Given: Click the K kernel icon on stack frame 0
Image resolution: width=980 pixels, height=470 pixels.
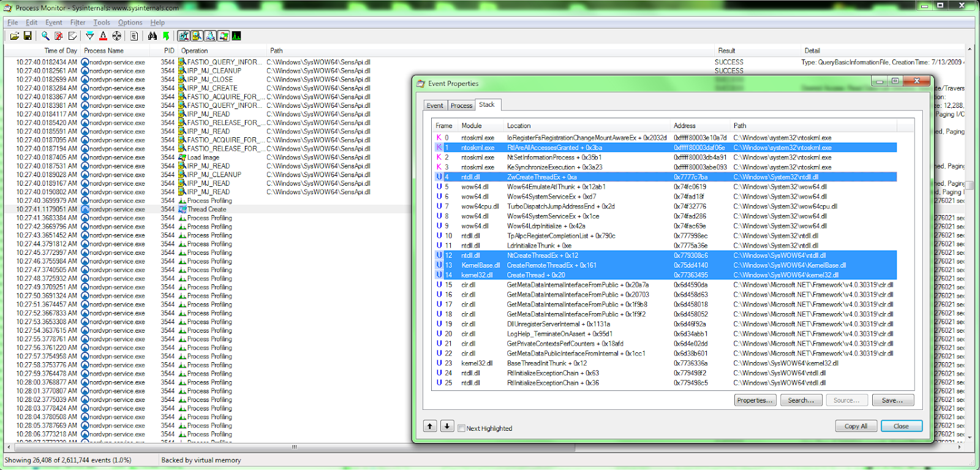Looking at the screenshot, I should point(439,138).
